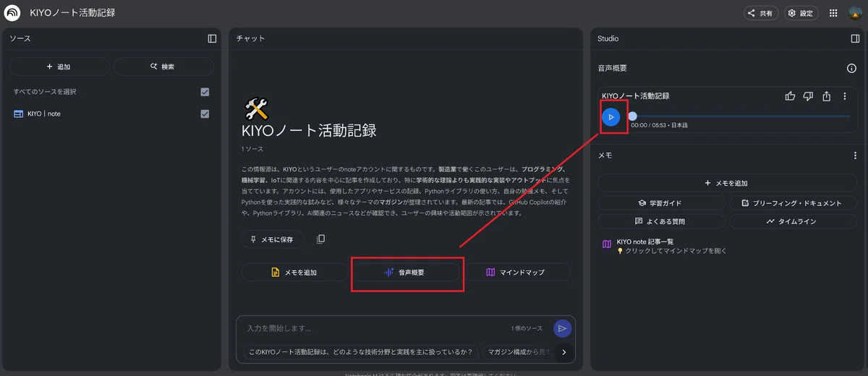
Task: Show next suggested questions with the chevron
Action: 564,352
